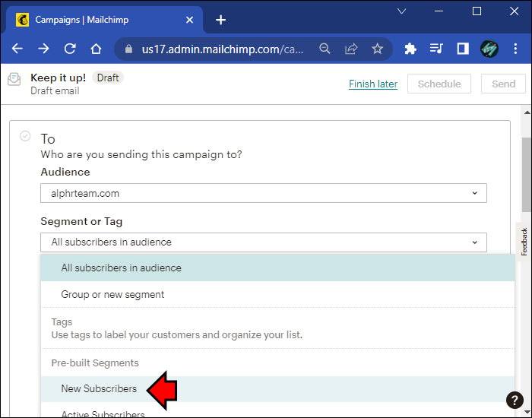
Task: Minimize the browser window
Action: (x=439, y=11)
